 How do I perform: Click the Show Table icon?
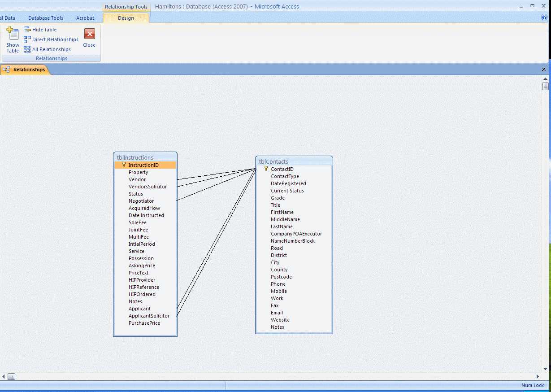point(13,34)
